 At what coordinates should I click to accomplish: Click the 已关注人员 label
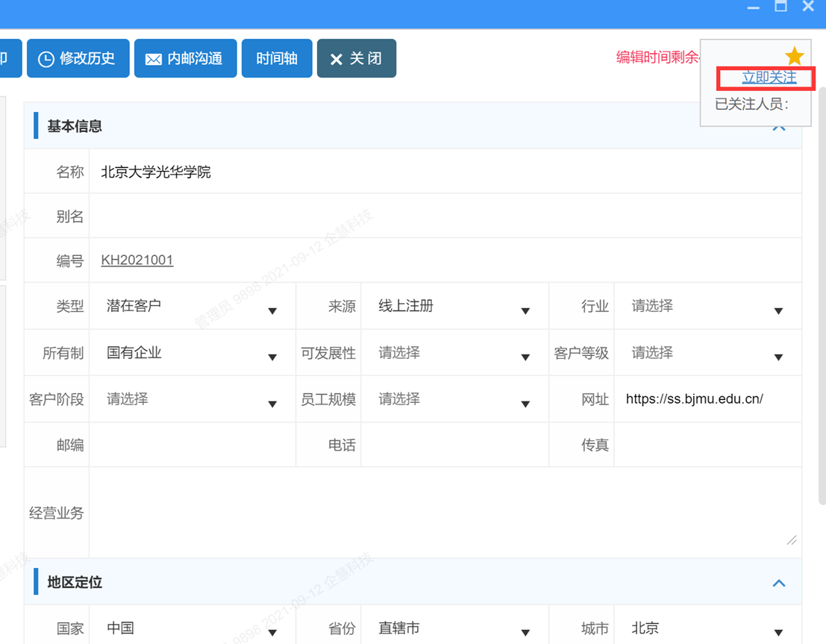[751, 104]
